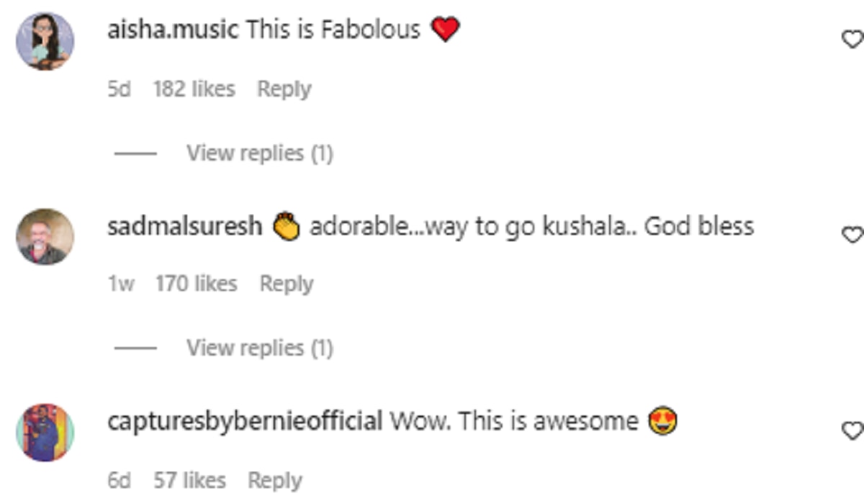Open aisha.music's profile picture
864x504 pixels.
tap(45, 41)
